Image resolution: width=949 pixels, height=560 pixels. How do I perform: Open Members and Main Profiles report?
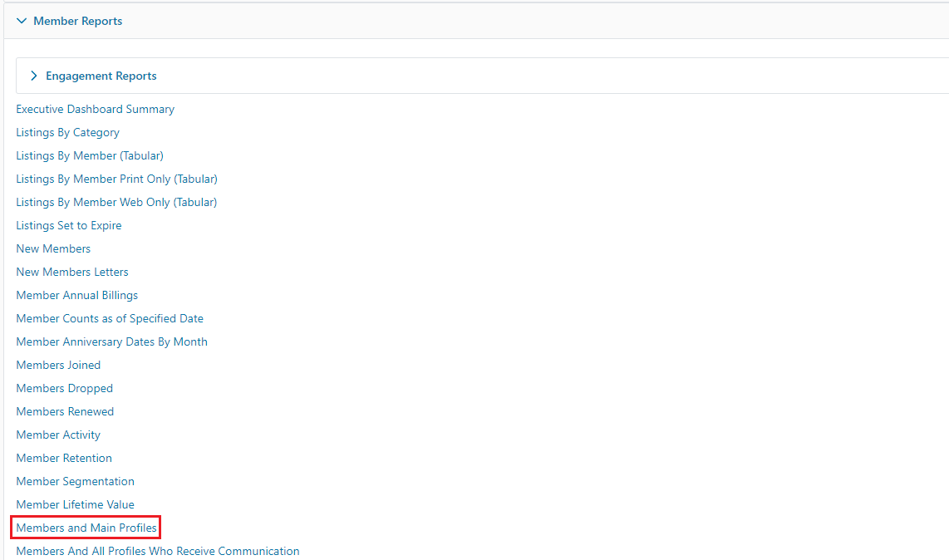click(x=86, y=528)
